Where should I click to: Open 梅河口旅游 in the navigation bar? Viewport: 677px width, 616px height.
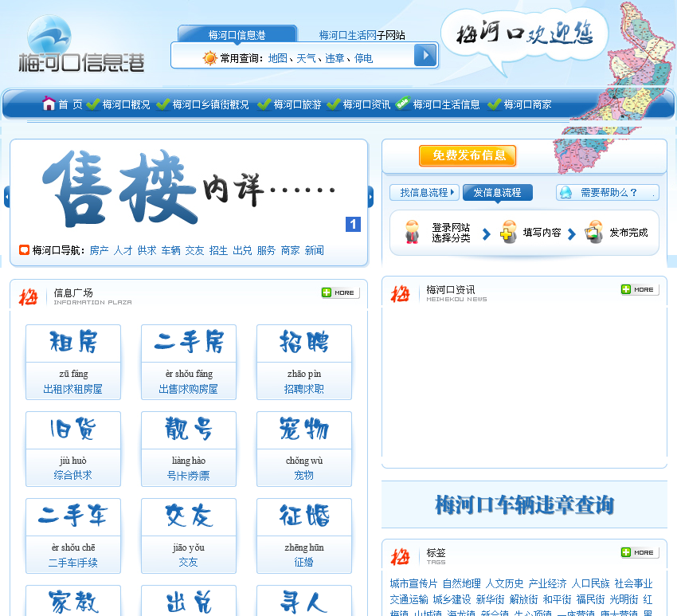[298, 104]
